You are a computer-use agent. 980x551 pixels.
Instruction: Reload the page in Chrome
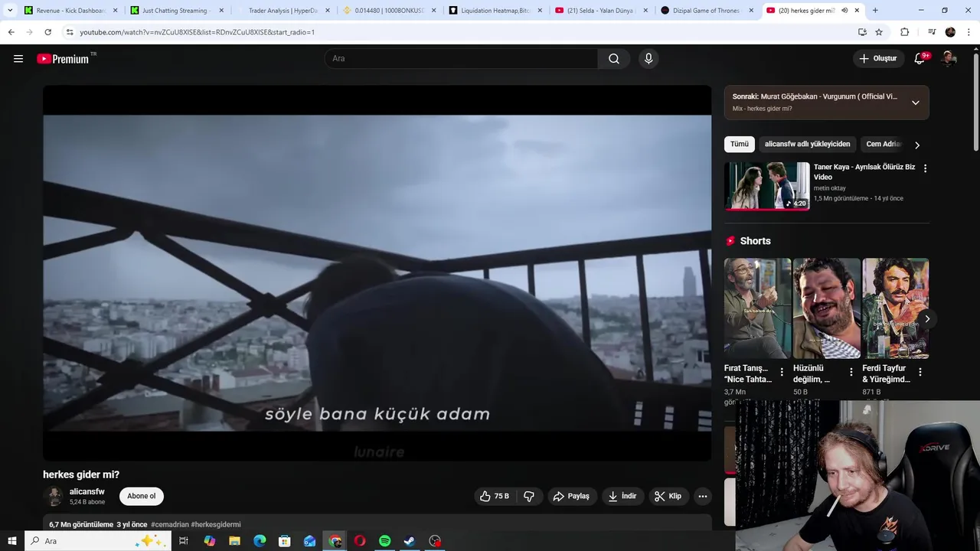coord(47,32)
